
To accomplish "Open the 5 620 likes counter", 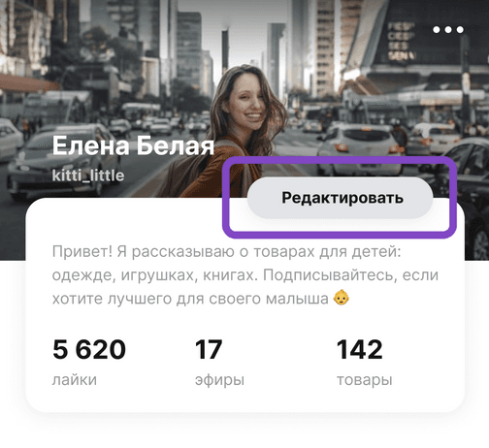I will click(x=89, y=349).
